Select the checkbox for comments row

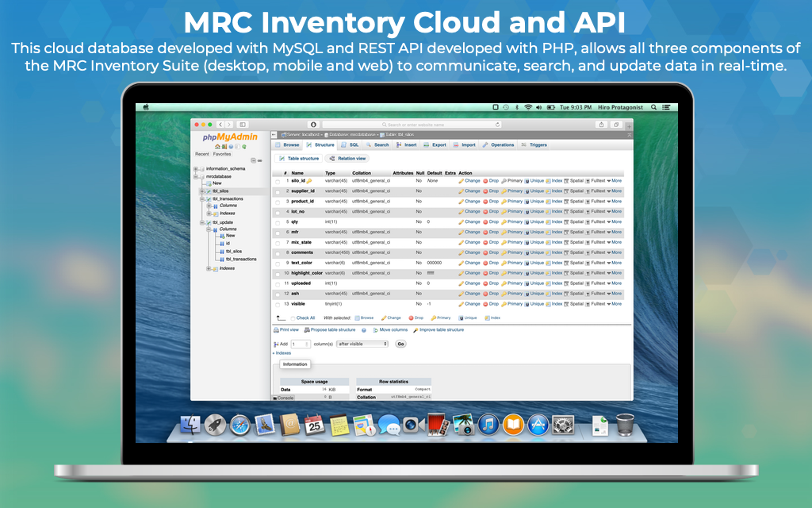point(278,252)
